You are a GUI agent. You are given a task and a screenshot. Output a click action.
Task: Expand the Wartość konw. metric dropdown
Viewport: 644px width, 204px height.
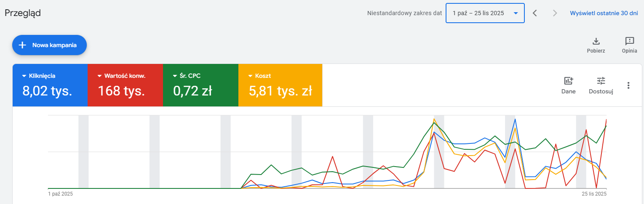100,76
